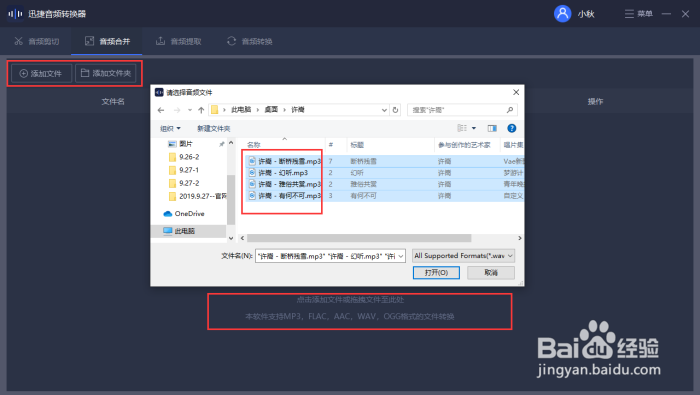The height and width of the screenshot is (395, 700).
Task: Open the All Supported Formats filter dropdown
Action: [x=463, y=256]
